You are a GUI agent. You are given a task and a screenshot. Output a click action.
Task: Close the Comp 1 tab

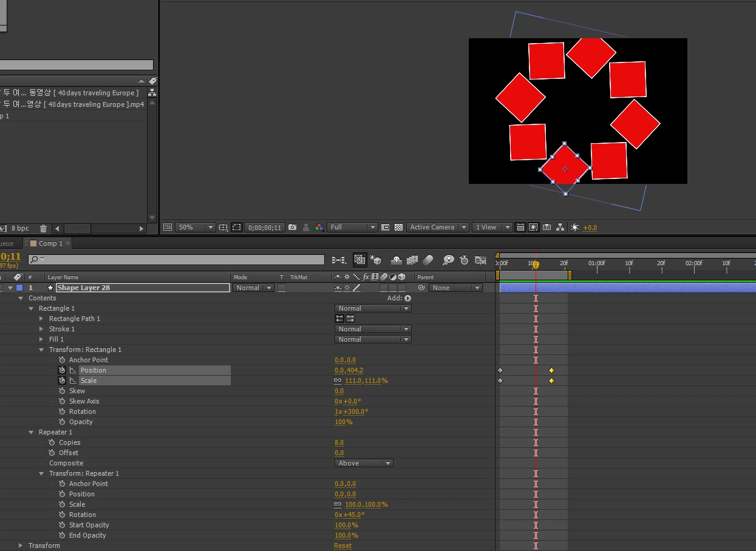(68, 243)
